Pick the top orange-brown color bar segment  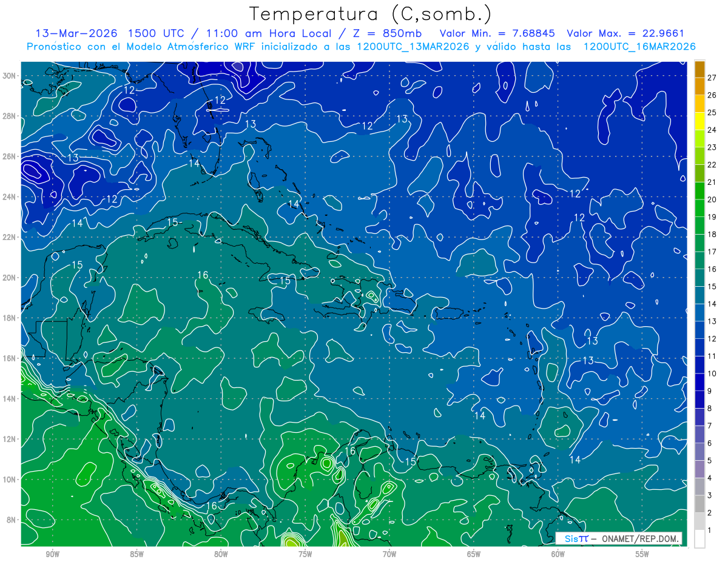(699, 69)
